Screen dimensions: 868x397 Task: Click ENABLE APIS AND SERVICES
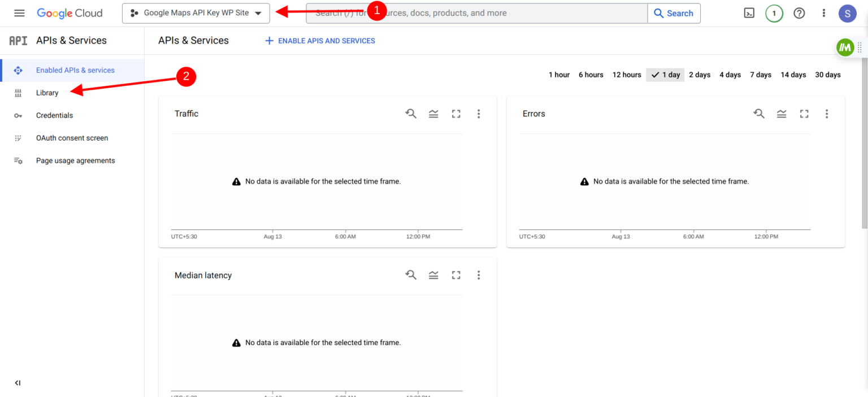(x=319, y=41)
